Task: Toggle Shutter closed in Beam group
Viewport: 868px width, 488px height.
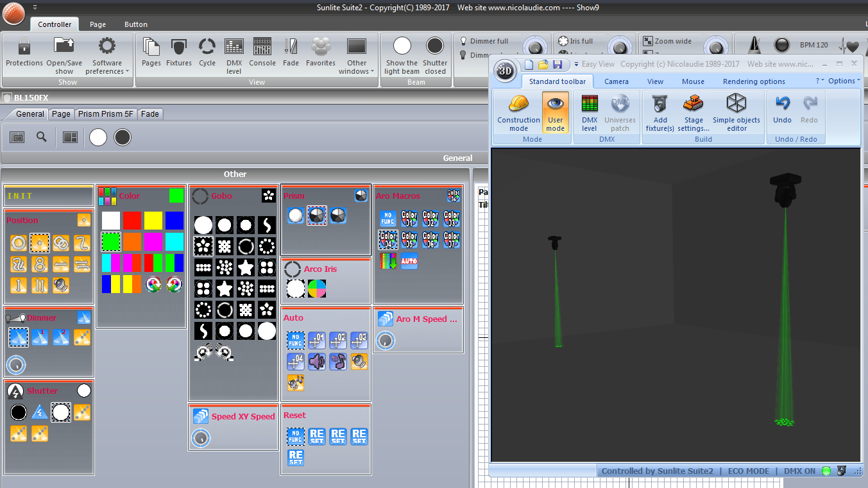Action: (435, 56)
